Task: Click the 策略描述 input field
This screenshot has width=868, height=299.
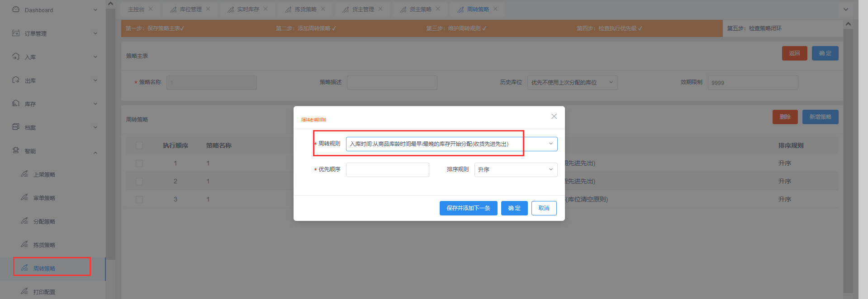Action: click(x=392, y=83)
